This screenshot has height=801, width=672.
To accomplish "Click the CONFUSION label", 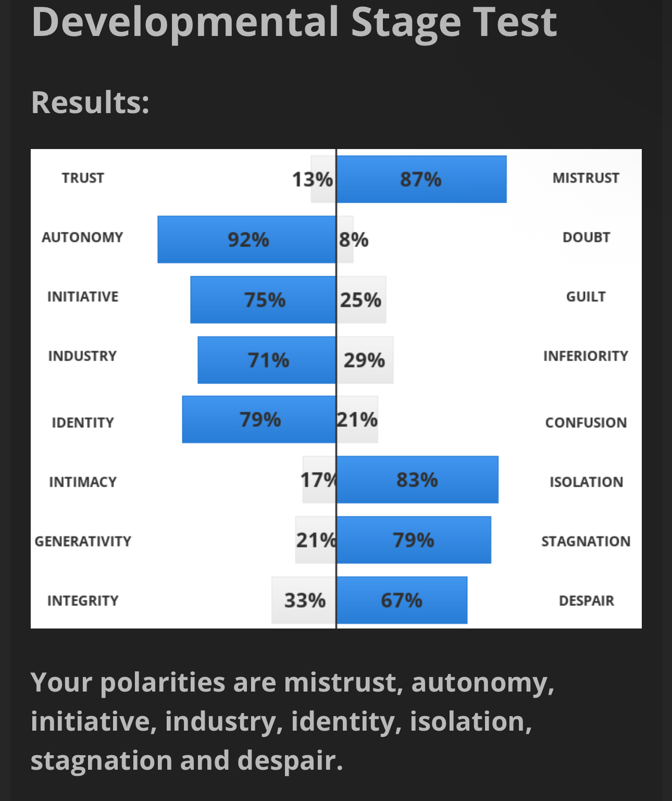I will [x=586, y=422].
